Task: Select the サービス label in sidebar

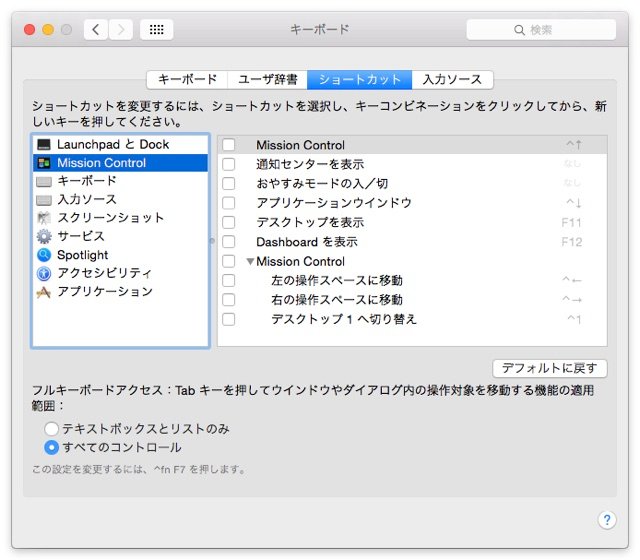Action: [81, 236]
